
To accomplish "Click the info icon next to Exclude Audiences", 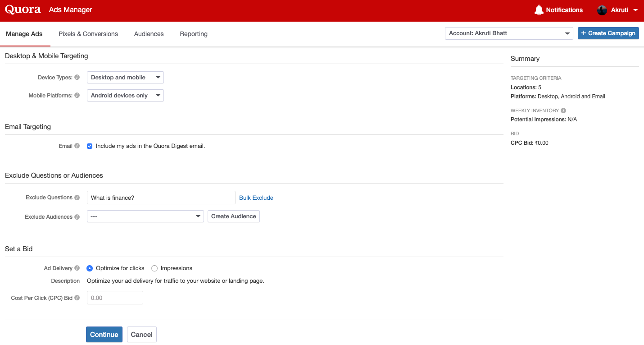I will pos(77,217).
